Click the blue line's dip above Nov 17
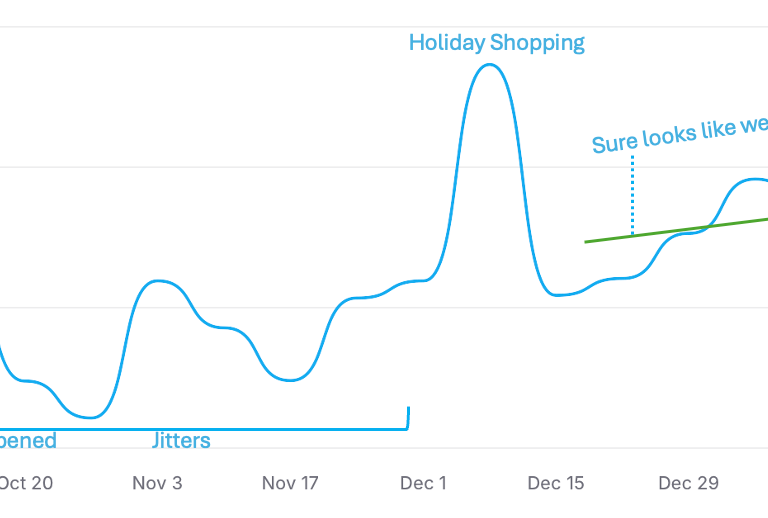Image resolution: width=768 pixels, height=518 pixels. coord(288,380)
